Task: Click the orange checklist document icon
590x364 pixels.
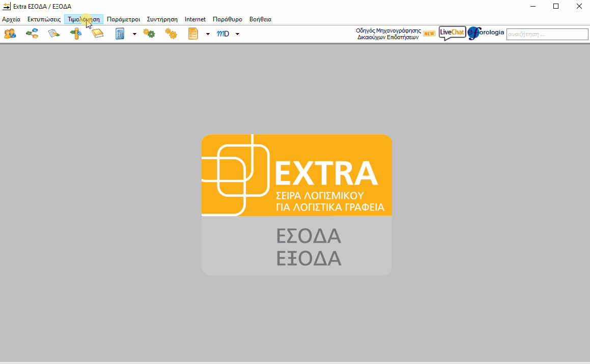Action: coord(193,34)
